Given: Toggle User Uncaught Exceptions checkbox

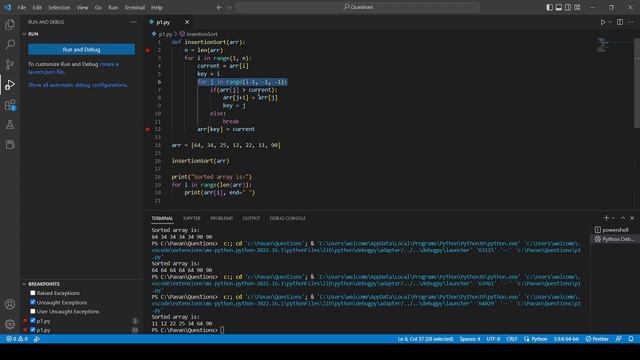Looking at the screenshot, I should 33,311.
